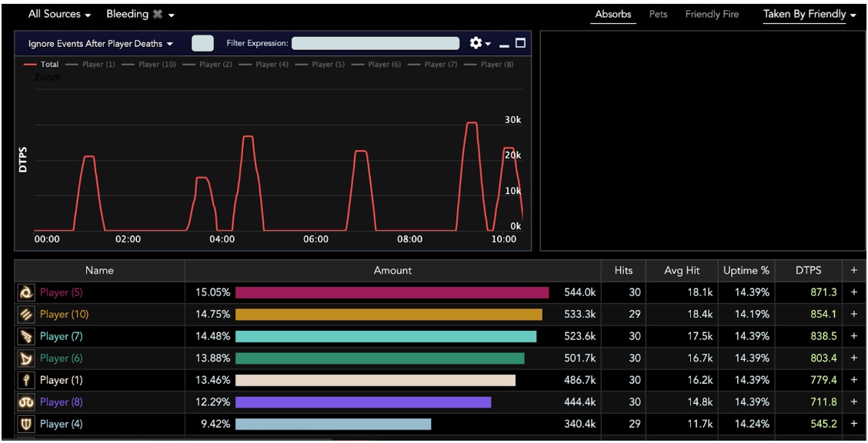Open the Player (5) name link

61,292
